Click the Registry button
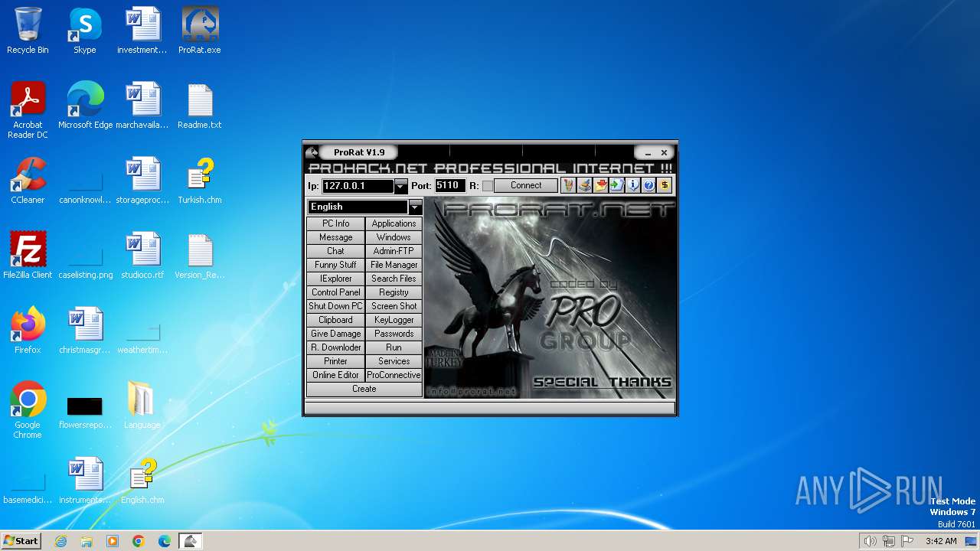This screenshot has height=551, width=980. point(394,292)
